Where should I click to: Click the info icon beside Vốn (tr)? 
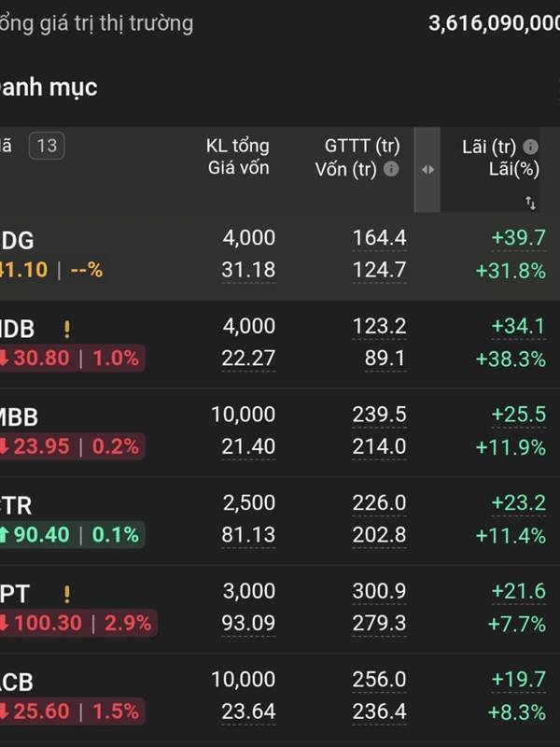coord(392,169)
